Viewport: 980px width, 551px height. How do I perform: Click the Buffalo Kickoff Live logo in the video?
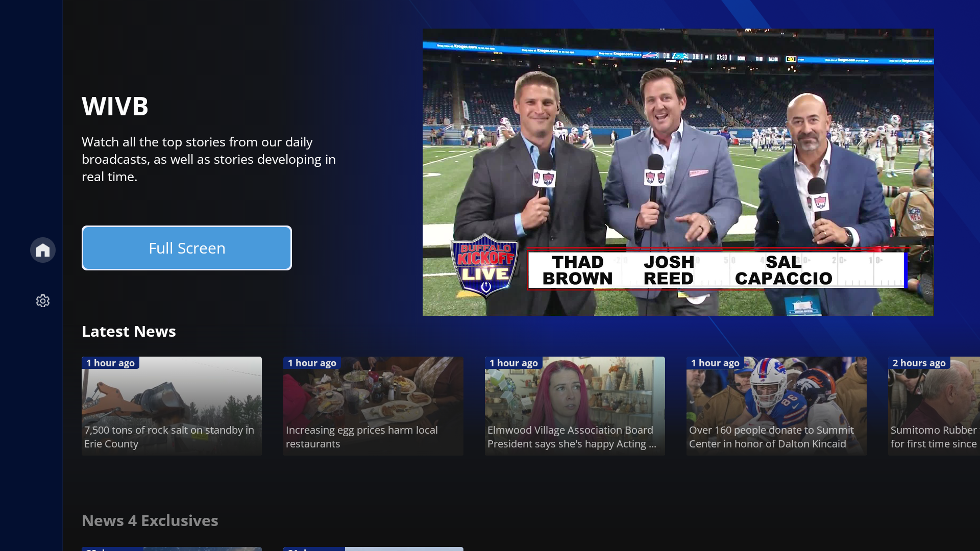point(485,265)
